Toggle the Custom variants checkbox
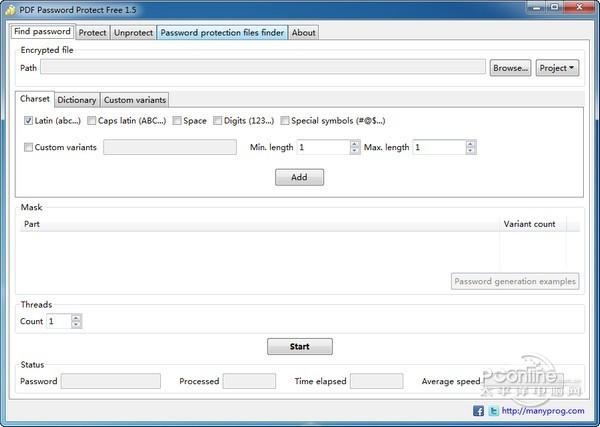Screen dimensions: 600x427 28,147
